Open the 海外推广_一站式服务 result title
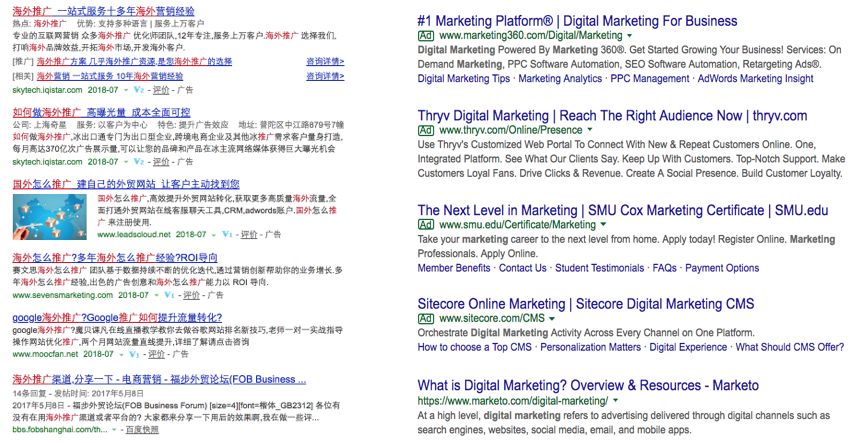 click(x=103, y=11)
